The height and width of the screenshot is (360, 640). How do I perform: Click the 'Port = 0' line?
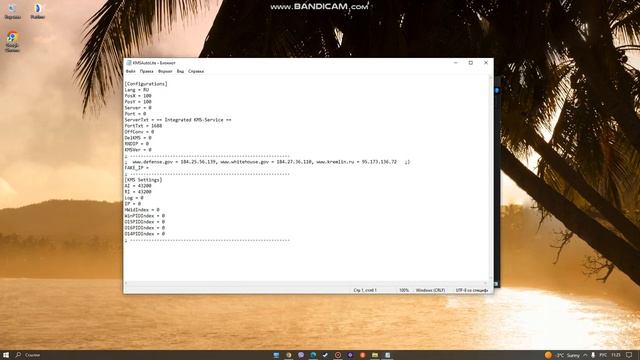[x=135, y=114]
